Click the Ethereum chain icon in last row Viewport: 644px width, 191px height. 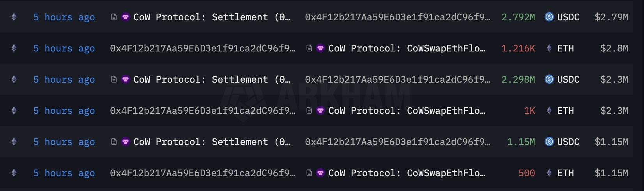(x=14, y=173)
